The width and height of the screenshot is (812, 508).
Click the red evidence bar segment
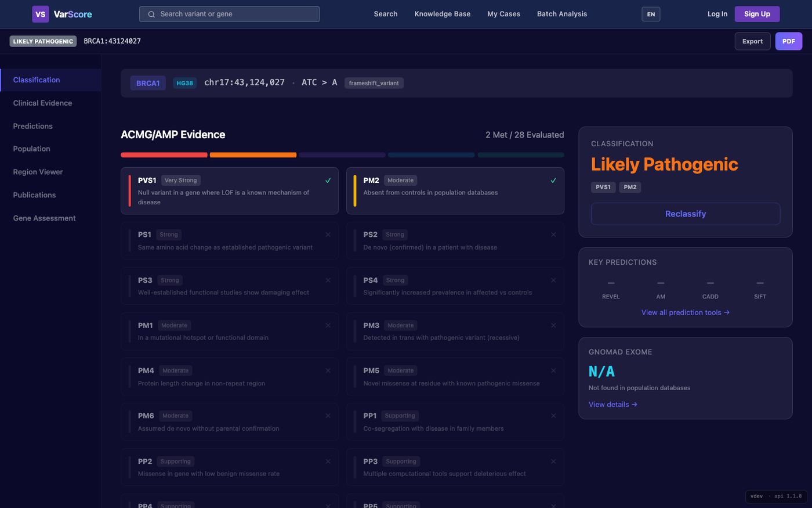tap(164, 155)
